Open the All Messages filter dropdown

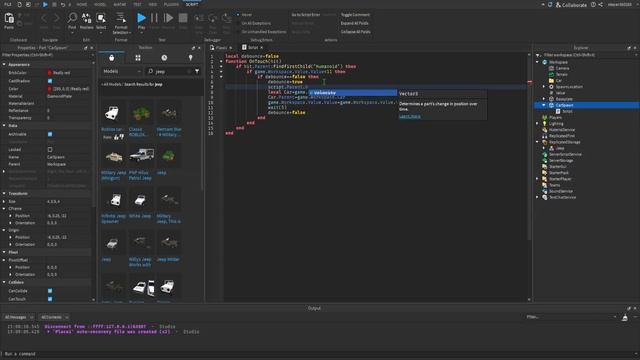(18, 317)
